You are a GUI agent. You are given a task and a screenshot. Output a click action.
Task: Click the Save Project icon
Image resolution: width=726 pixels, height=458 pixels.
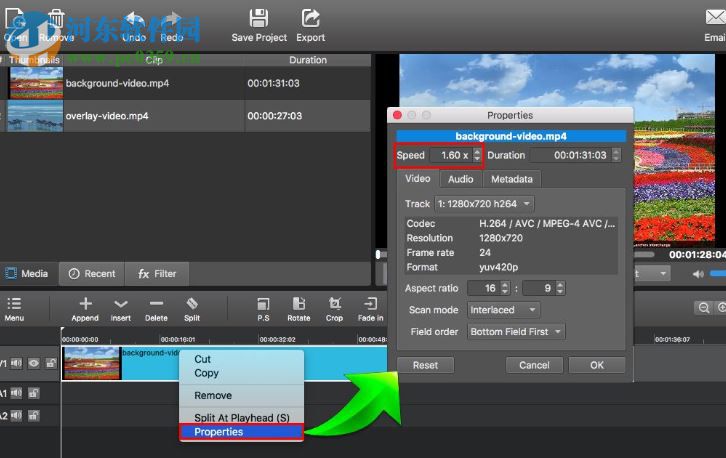pyautogui.click(x=258, y=19)
